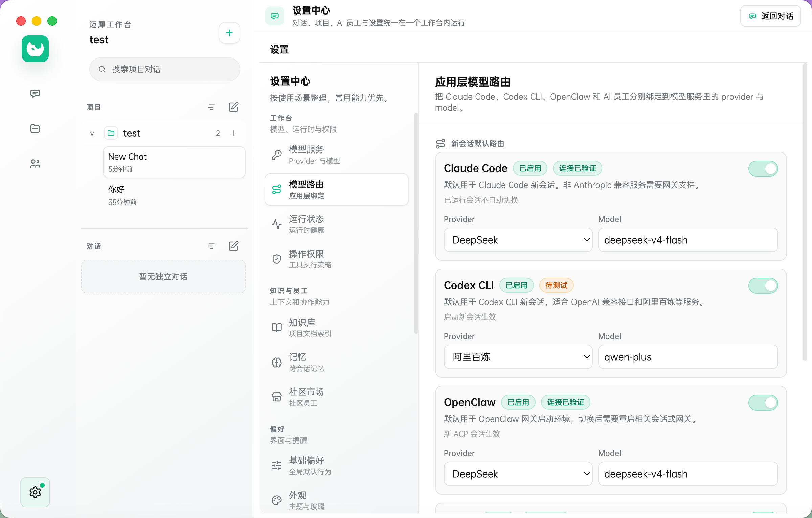This screenshot has width=812, height=518.
Task: Edit Codex CLI model field qwen-plus
Action: [688, 357]
